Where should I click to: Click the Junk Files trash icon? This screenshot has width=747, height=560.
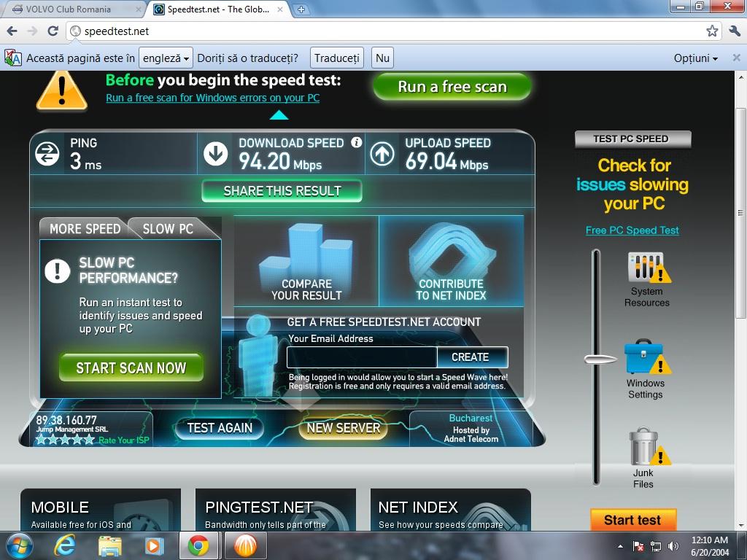pyautogui.click(x=649, y=446)
